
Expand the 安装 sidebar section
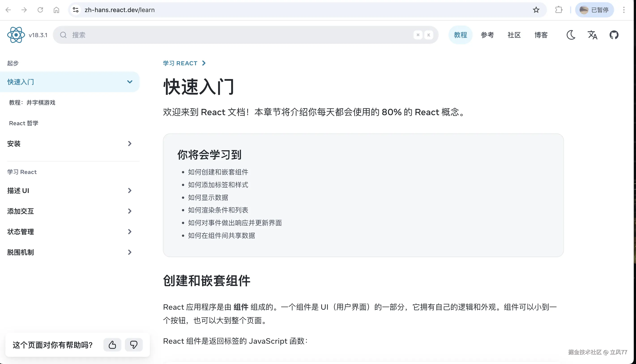[x=130, y=144]
